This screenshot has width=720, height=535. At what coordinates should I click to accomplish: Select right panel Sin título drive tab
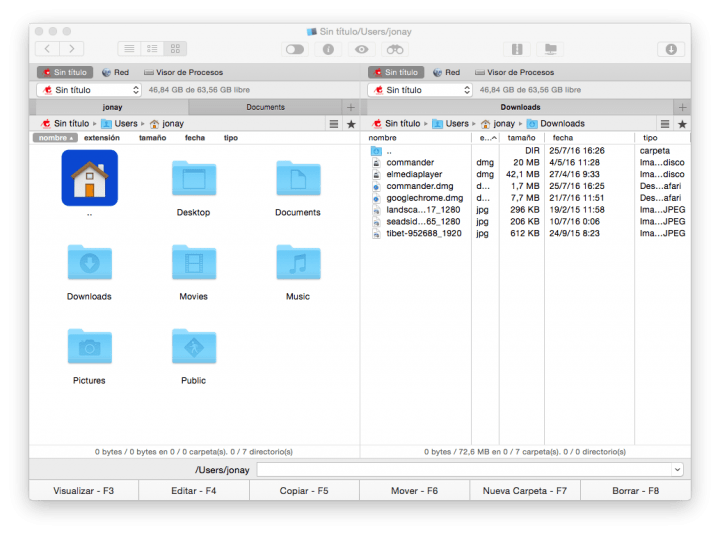(396, 72)
